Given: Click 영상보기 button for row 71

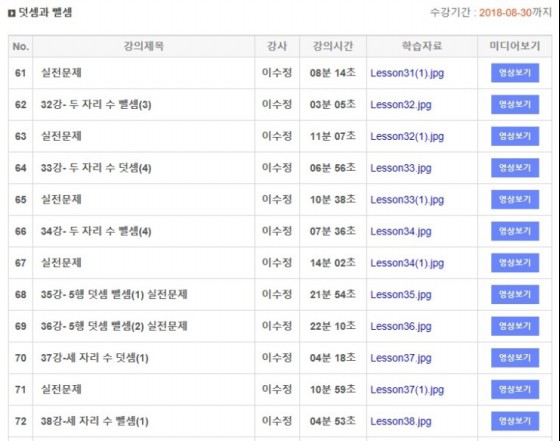Looking at the screenshot, I should [515, 389].
